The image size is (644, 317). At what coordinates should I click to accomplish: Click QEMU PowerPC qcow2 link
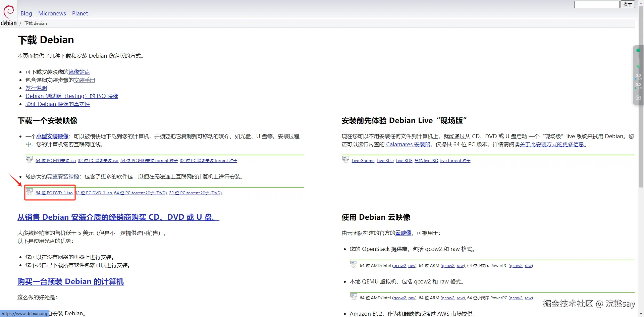pos(516,298)
